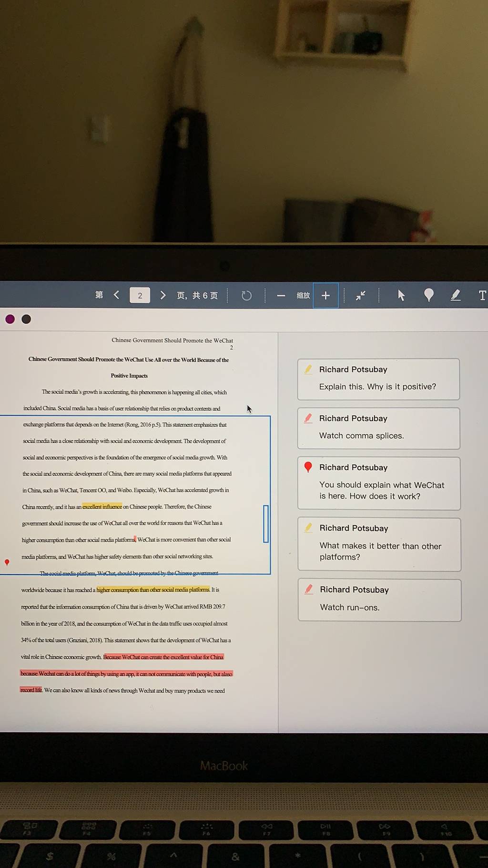Select the highlighter pen tool

click(x=456, y=295)
